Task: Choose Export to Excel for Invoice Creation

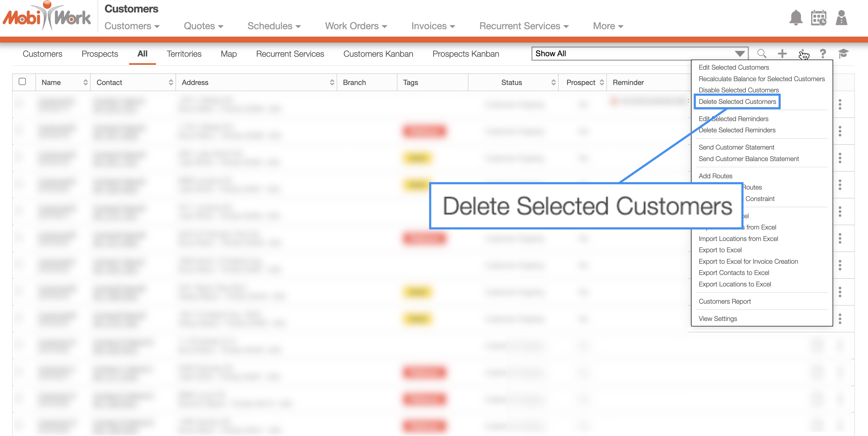Action: pos(748,261)
